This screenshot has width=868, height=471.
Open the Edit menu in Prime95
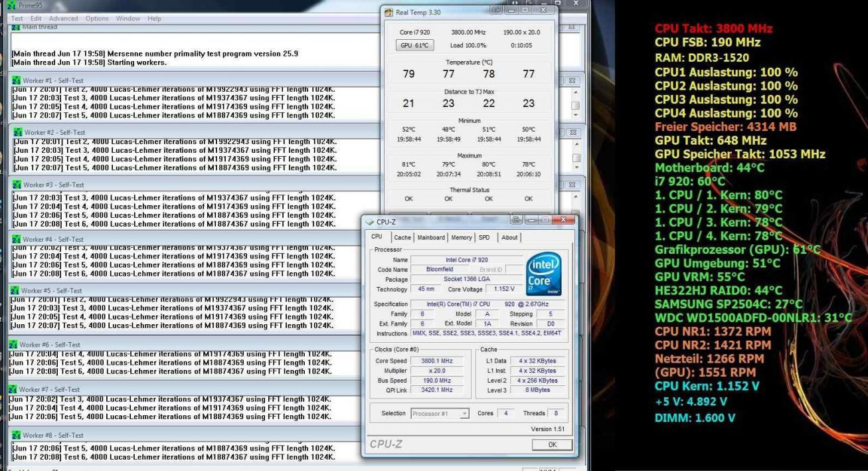click(x=36, y=19)
